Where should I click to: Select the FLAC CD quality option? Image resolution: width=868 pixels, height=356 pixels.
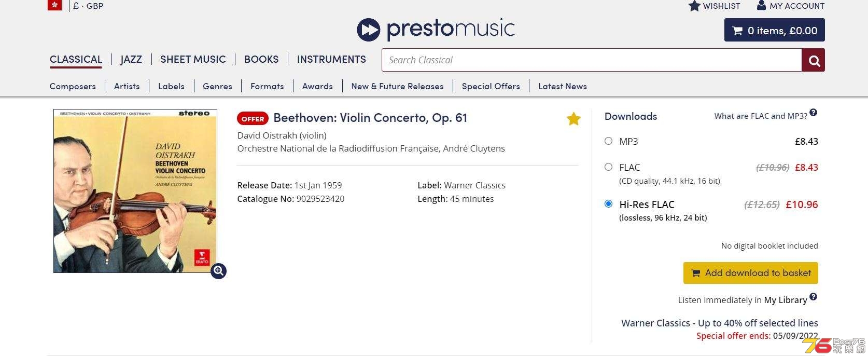[609, 167]
